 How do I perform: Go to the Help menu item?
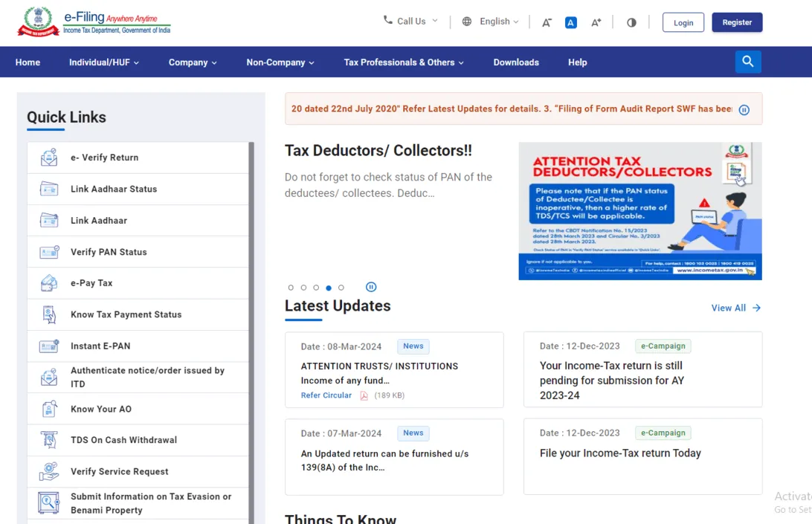point(577,62)
